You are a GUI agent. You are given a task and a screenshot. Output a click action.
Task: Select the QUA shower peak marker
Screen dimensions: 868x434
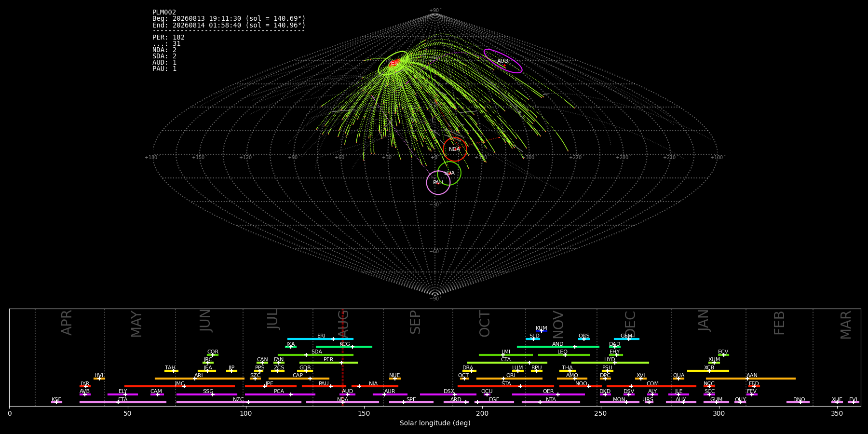pos(678,379)
